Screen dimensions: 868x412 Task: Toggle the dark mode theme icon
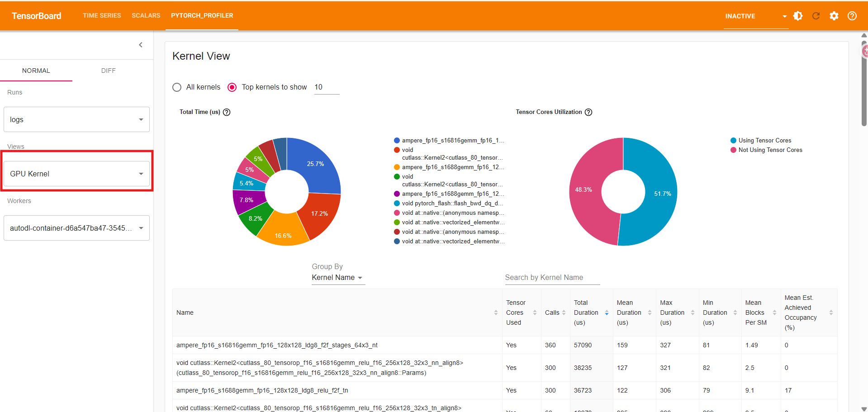(x=798, y=16)
